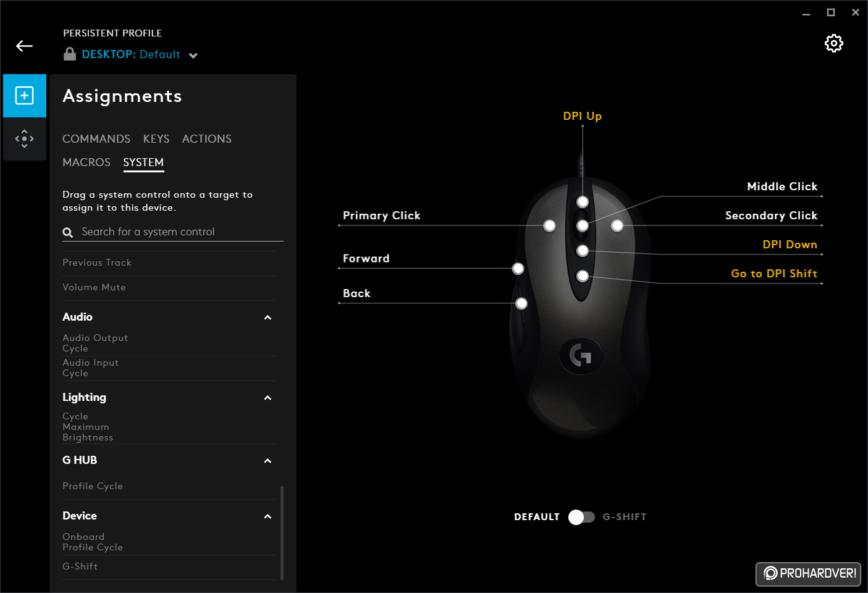Click the Back assignment label

356,293
